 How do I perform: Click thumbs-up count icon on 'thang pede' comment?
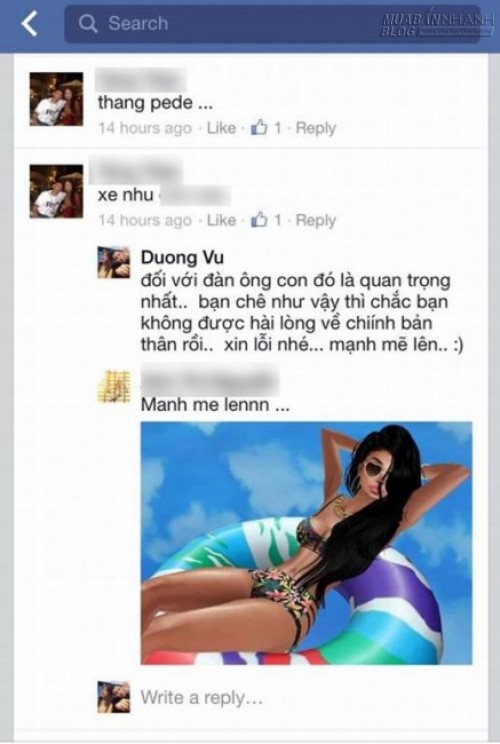point(259,127)
